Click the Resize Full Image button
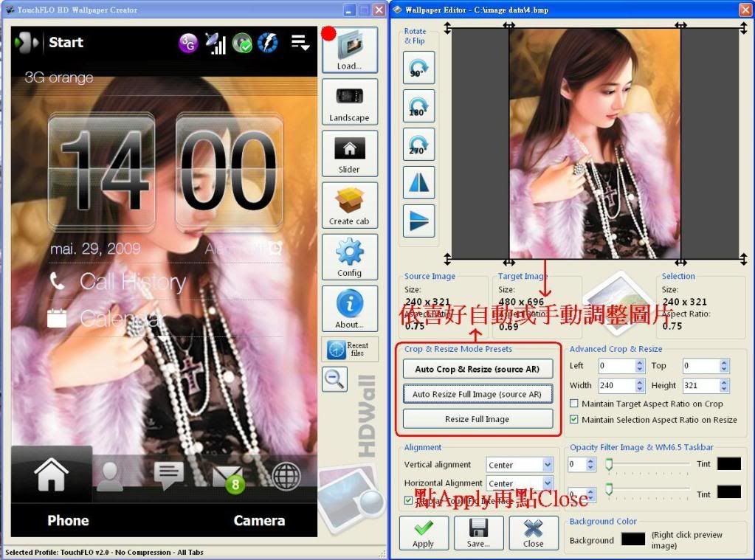This screenshot has height=560, width=755. click(478, 419)
